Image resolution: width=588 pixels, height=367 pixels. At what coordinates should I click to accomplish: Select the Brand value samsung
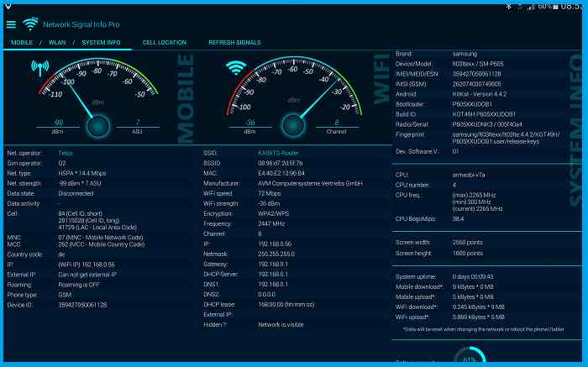pos(465,54)
